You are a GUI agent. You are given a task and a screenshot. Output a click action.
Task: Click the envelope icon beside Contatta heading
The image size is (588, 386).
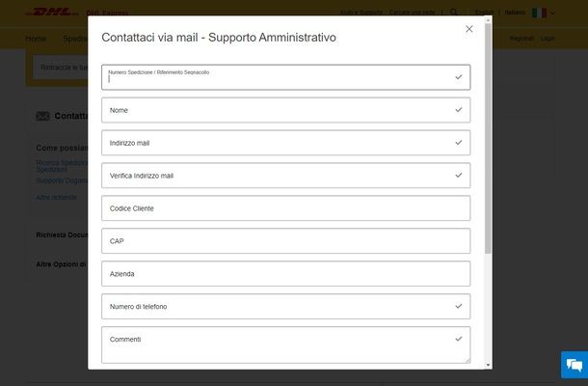click(42, 116)
